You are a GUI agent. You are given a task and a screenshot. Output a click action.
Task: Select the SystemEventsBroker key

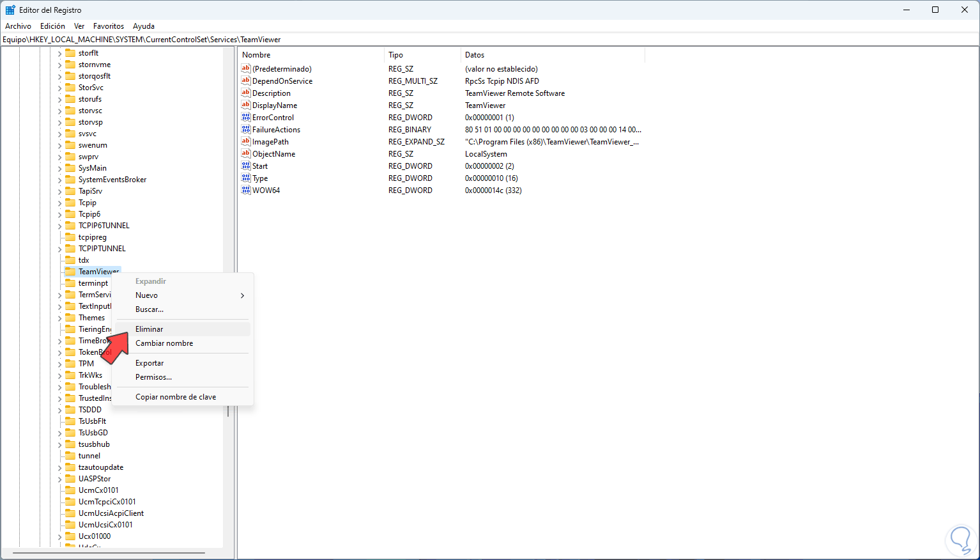click(x=112, y=180)
